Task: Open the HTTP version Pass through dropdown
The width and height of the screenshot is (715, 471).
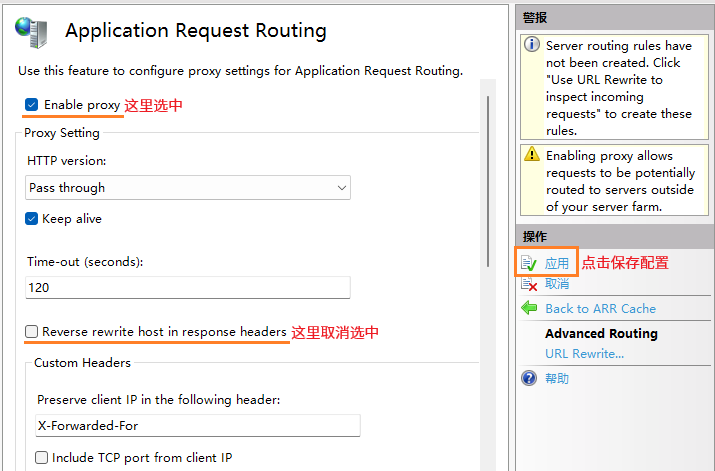Action: (188, 187)
